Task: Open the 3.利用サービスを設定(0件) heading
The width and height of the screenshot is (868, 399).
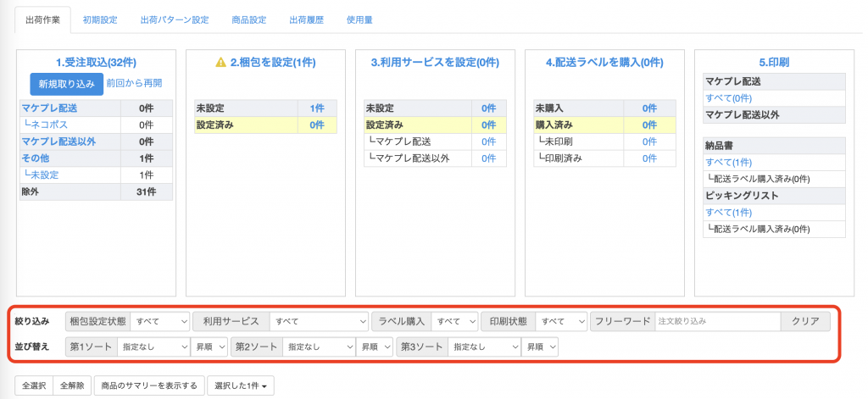Action: point(435,63)
